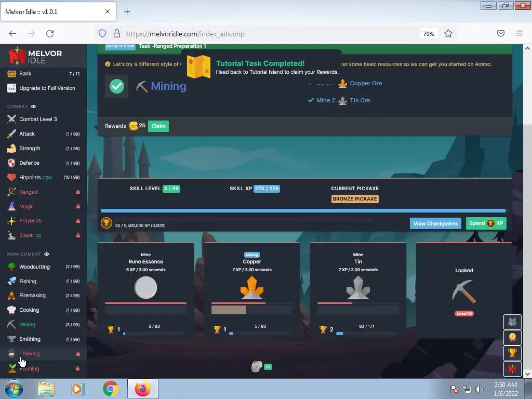Open the Bank chest icon in sidebar
Viewport: 532px width, 399px height.
(x=11, y=74)
